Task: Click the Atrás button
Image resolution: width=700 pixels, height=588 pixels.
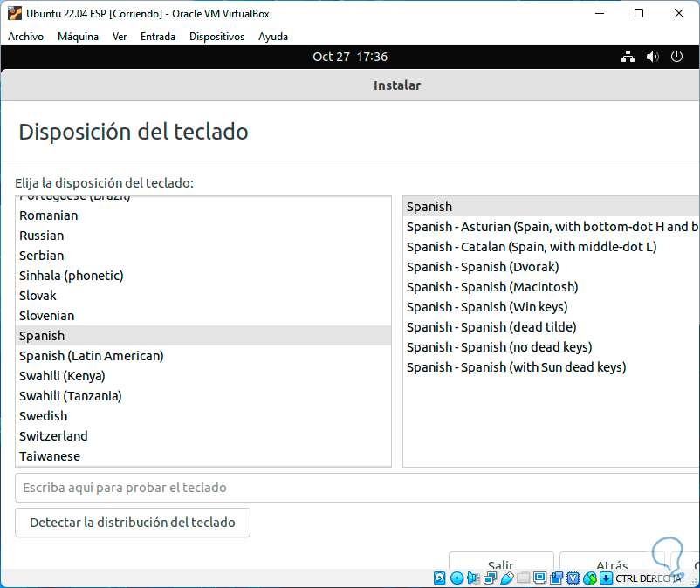Action: (x=613, y=561)
